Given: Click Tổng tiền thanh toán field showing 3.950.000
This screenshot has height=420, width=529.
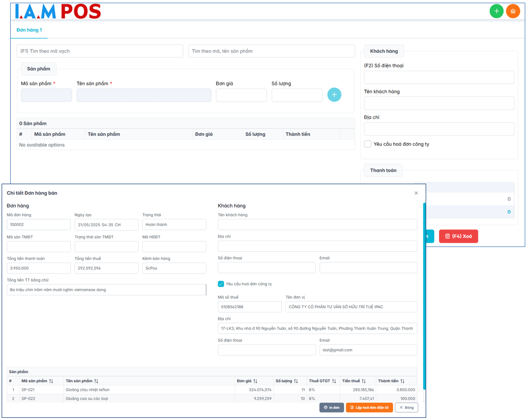Looking at the screenshot, I should pyautogui.click(x=39, y=268).
